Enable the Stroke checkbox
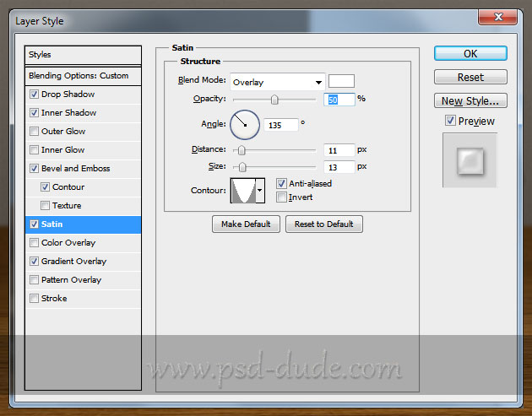Viewport: 532px width, 416px height. point(34,299)
